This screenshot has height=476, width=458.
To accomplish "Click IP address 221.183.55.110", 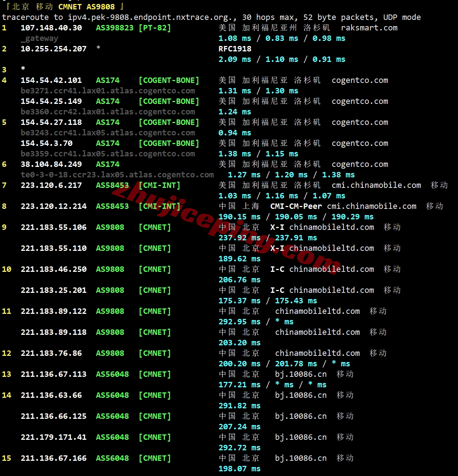I will [x=54, y=248].
